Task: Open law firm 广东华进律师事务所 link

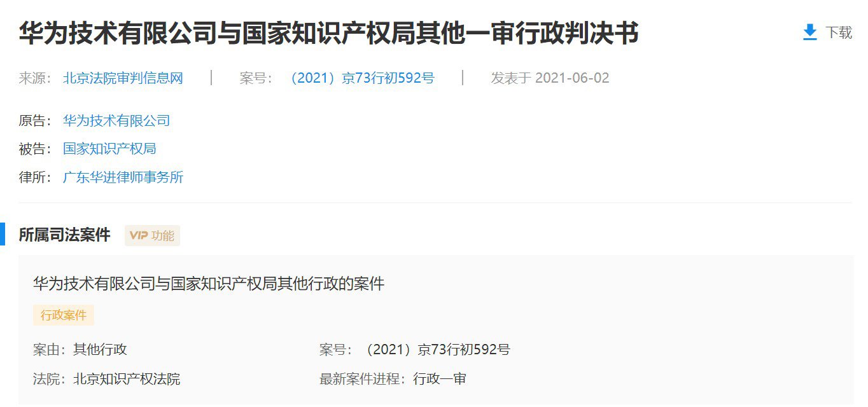Action: point(123,177)
